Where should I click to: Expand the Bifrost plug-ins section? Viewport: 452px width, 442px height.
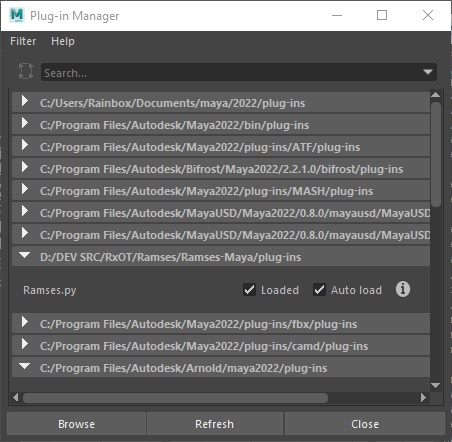pyautogui.click(x=221, y=169)
